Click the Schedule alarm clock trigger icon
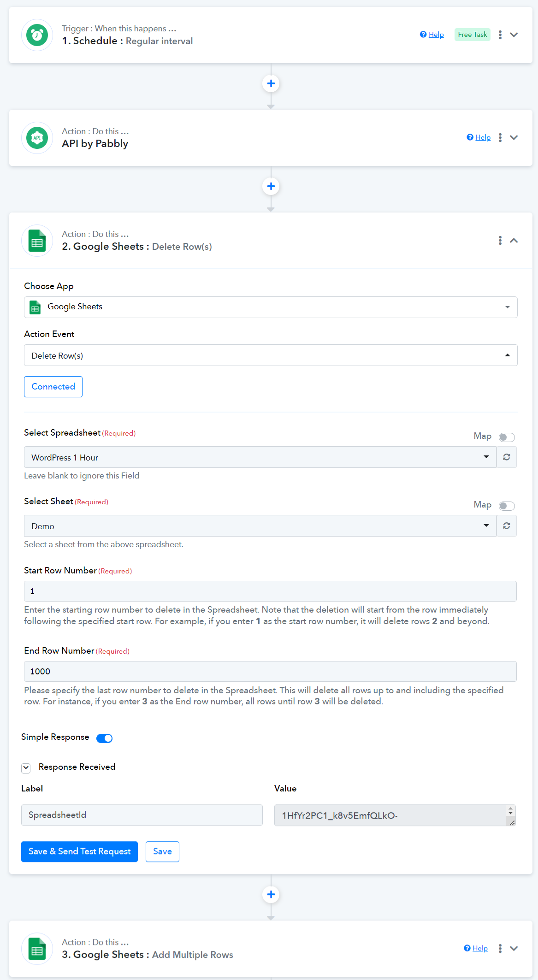The height and width of the screenshot is (980, 538). (x=37, y=35)
